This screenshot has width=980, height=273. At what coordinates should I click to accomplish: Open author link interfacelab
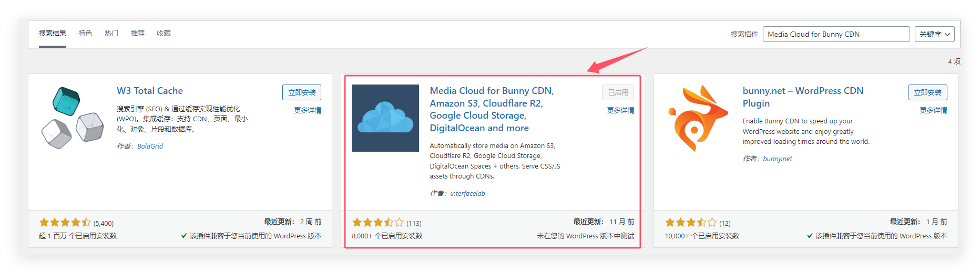(x=467, y=193)
